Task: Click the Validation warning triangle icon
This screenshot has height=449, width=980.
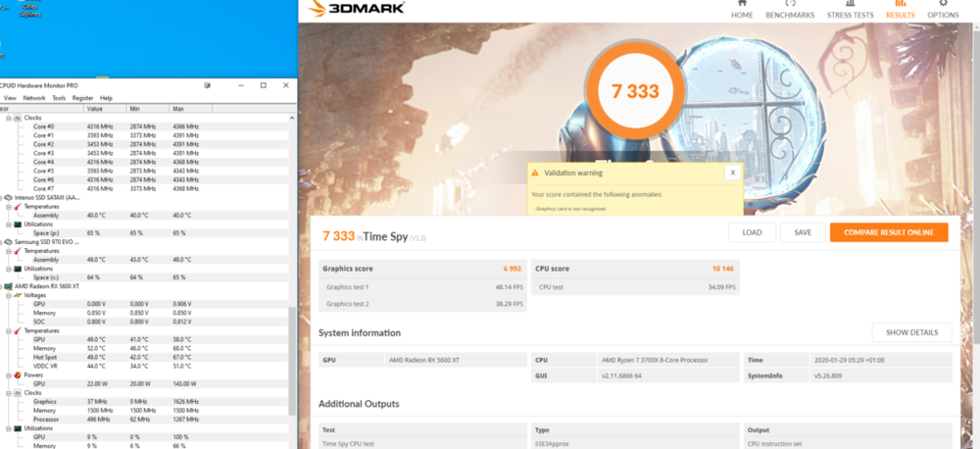Action: point(534,173)
